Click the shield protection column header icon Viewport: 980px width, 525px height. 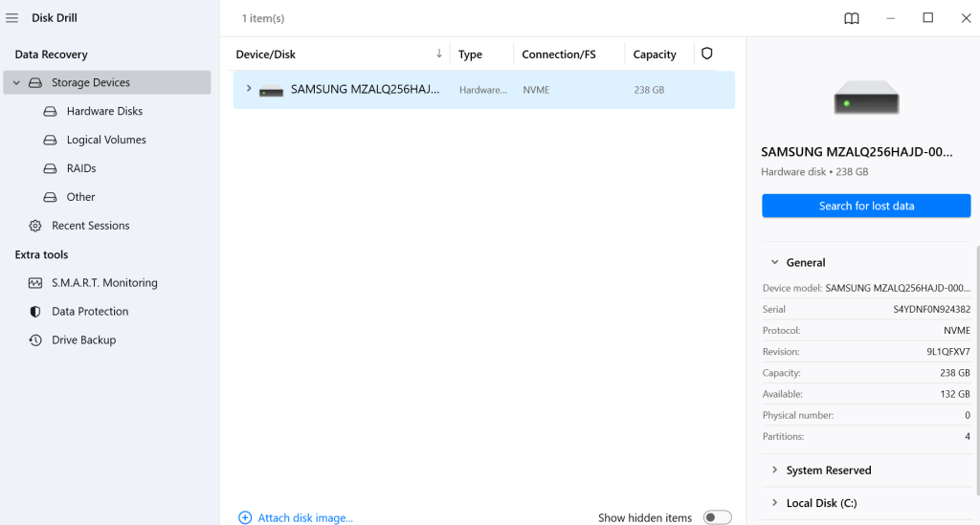click(x=707, y=54)
